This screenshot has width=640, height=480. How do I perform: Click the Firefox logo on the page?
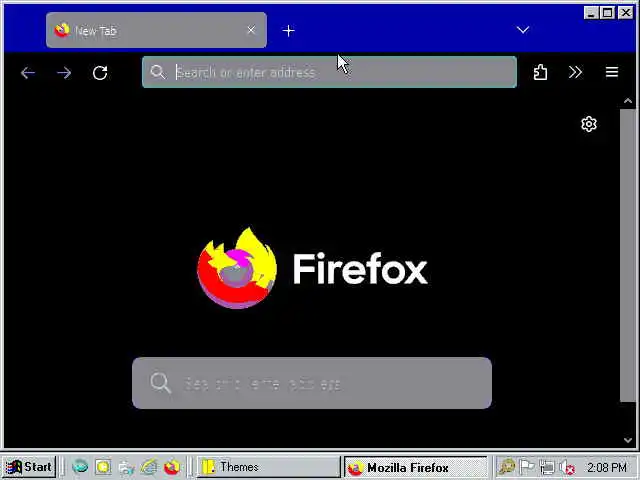tap(237, 268)
